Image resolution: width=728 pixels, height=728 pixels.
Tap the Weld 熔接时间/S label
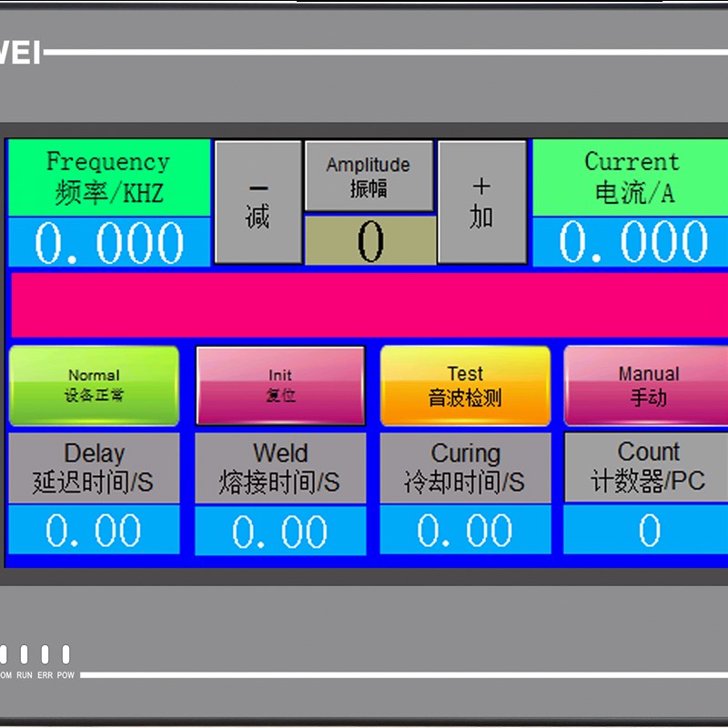tap(280, 468)
